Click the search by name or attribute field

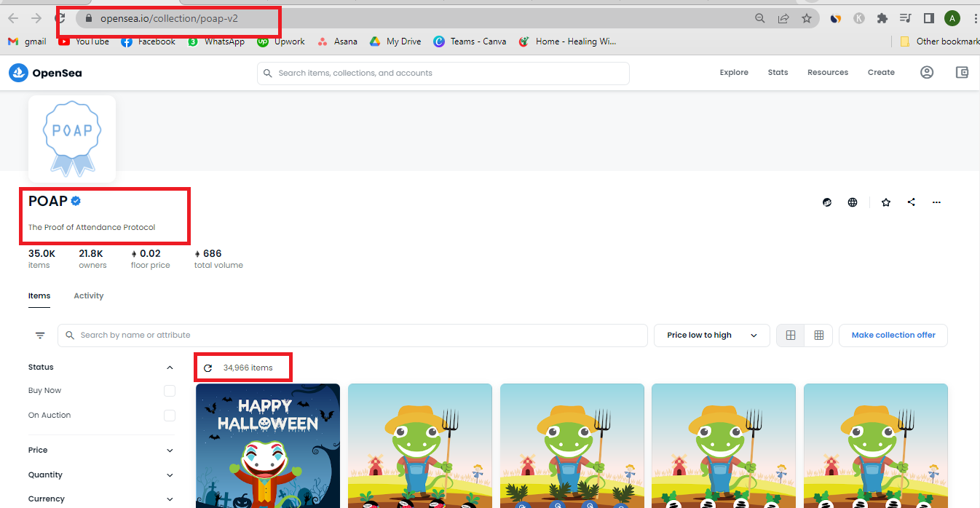352,336
